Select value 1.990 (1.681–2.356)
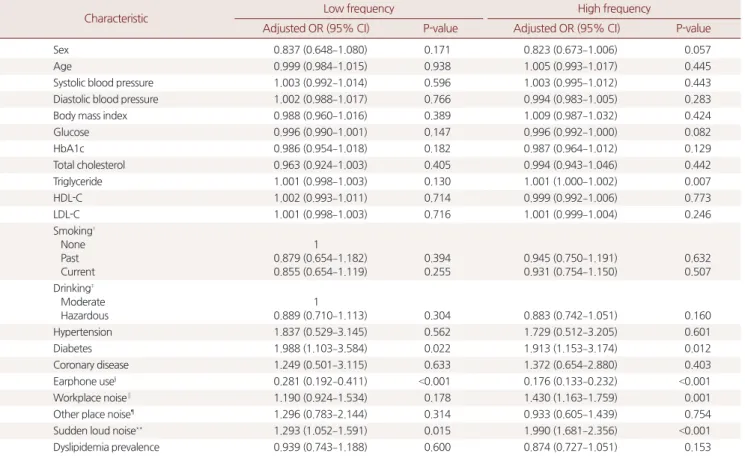This screenshot has height=456, width=745. pyautogui.click(x=571, y=431)
